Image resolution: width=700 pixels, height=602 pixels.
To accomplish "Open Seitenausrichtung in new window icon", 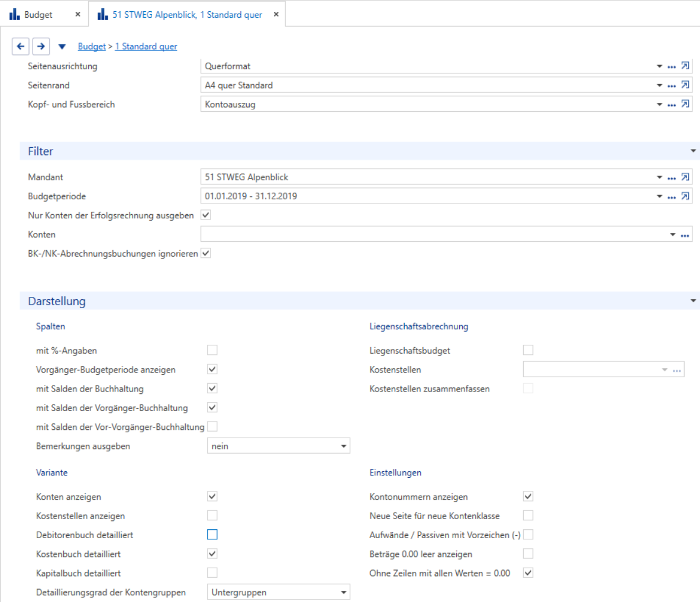I will pyautogui.click(x=685, y=66).
